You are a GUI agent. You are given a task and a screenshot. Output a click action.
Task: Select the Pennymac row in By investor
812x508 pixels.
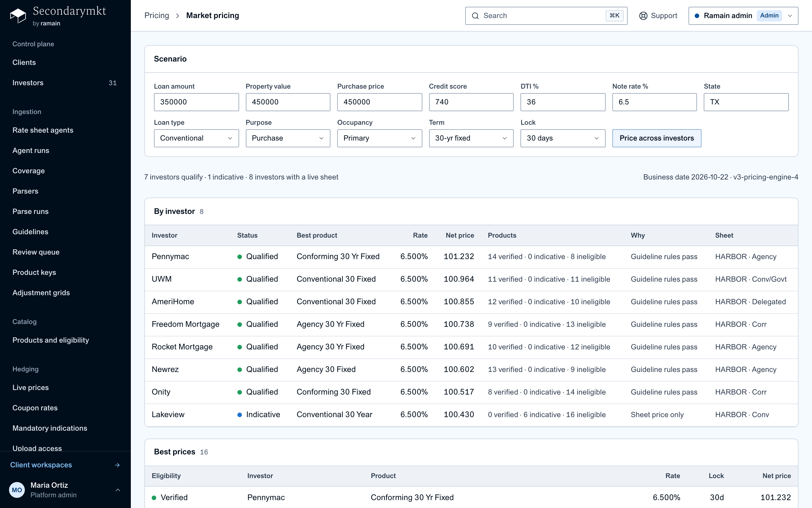point(471,257)
